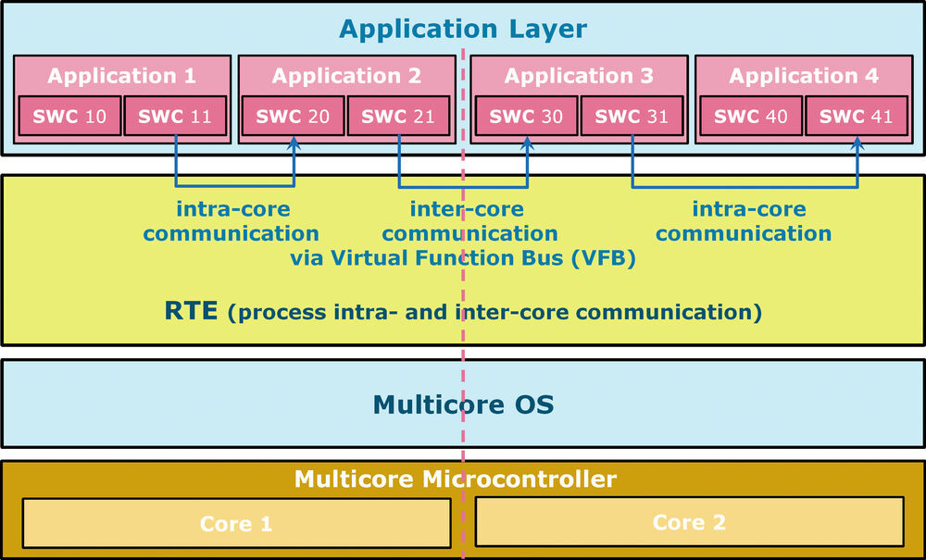The height and width of the screenshot is (560, 926).
Task: Select the 'Application 4' title
Action: 804,76
